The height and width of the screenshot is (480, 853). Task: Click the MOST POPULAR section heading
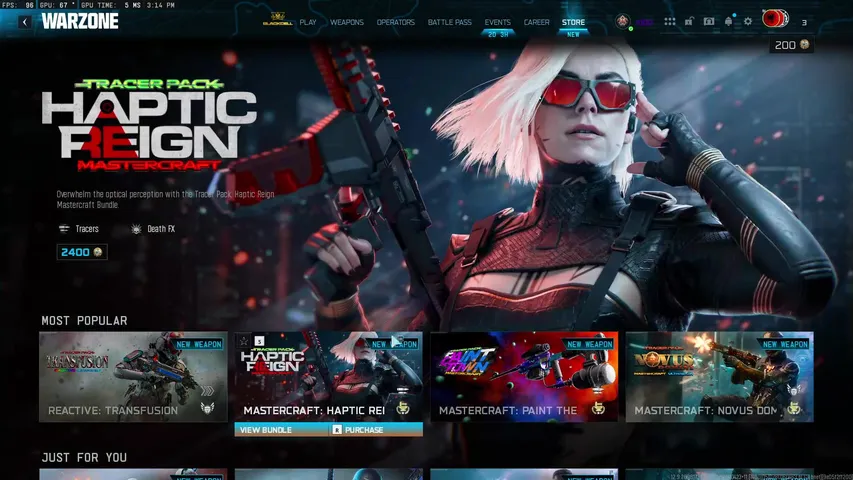click(x=84, y=321)
